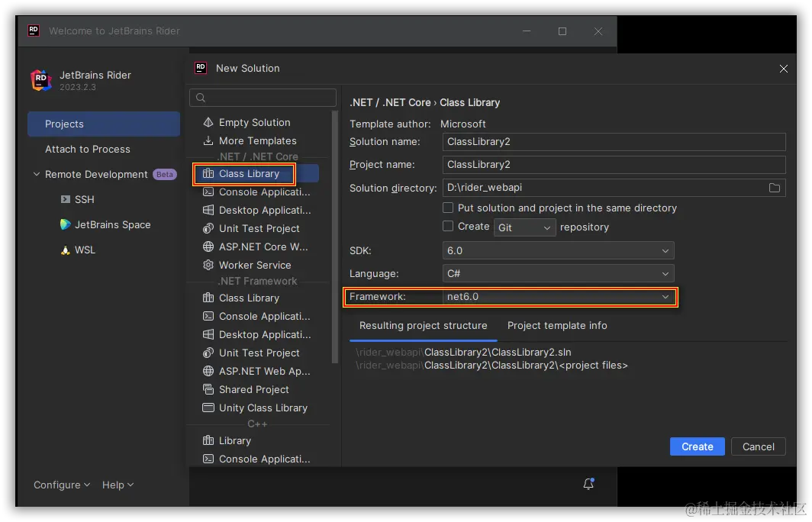Image resolution: width=812 pixels, height=522 pixels.
Task: Browse solution directory folder icon
Action: coord(774,188)
